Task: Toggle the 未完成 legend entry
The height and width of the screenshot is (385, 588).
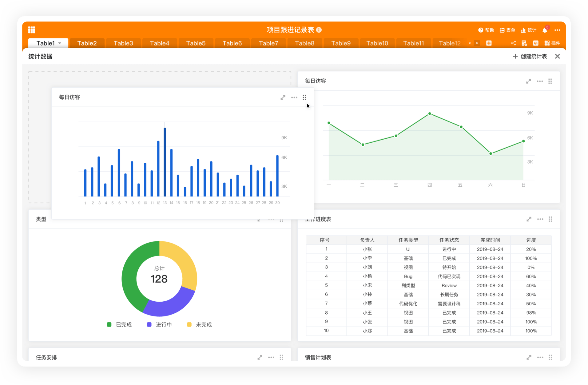Action: pyautogui.click(x=199, y=324)
